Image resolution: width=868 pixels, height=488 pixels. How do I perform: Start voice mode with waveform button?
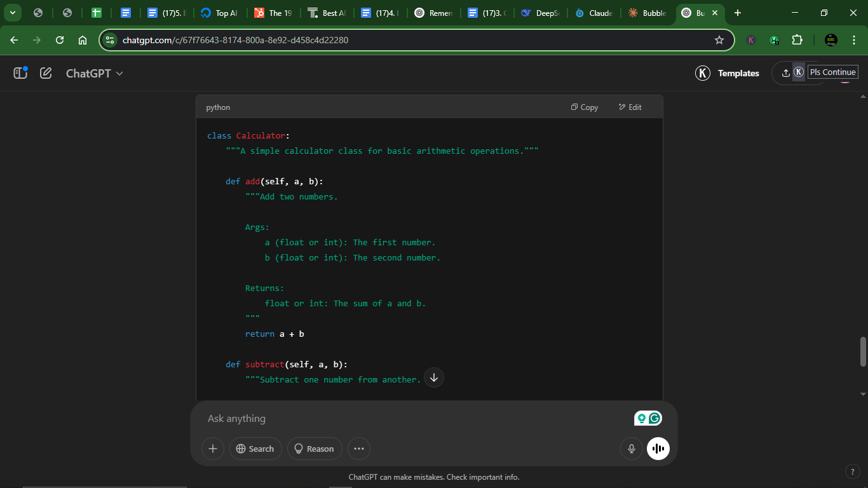658,449
